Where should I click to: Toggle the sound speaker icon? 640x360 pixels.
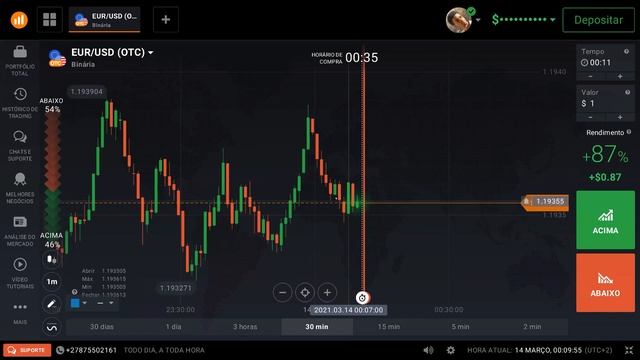428,350
